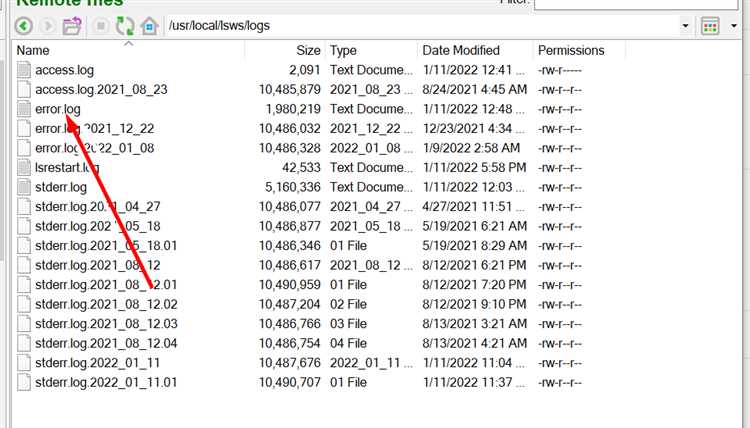
Task: Open the parent directory folder icon
Action: point(72,26)
